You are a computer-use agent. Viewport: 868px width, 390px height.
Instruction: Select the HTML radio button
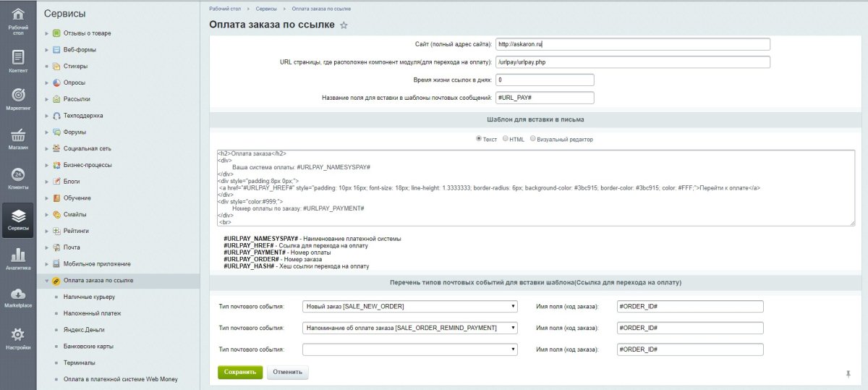coord(504,139)
